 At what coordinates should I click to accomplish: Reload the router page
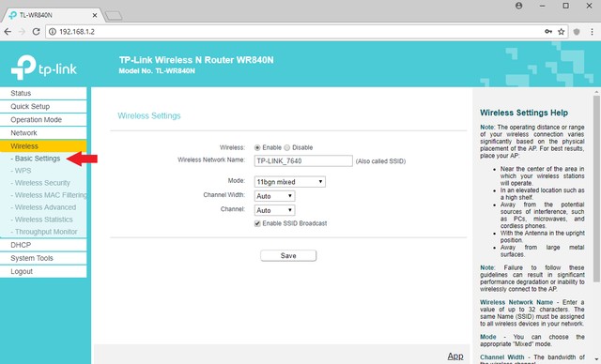click(36, 32)
